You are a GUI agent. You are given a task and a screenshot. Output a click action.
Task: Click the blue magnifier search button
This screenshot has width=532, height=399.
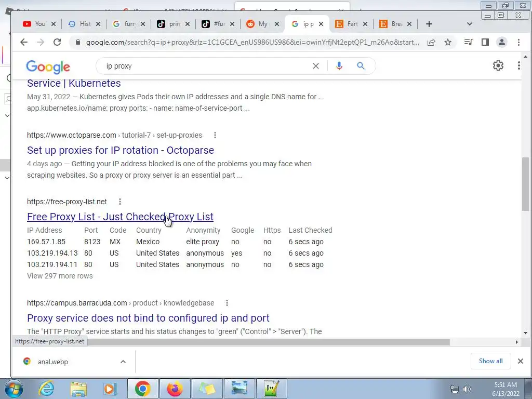[361, 66]
